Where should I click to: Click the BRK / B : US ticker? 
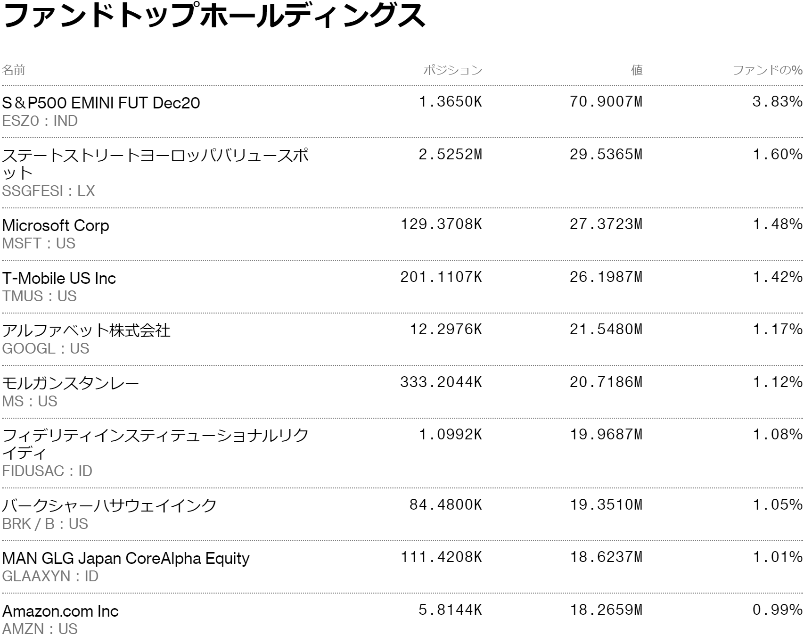click(45, 524)
